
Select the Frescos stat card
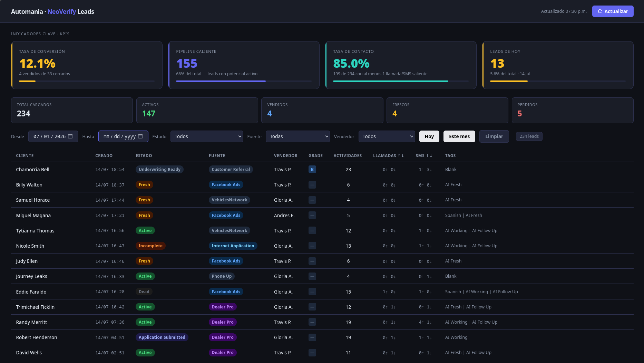pos(447,111)
